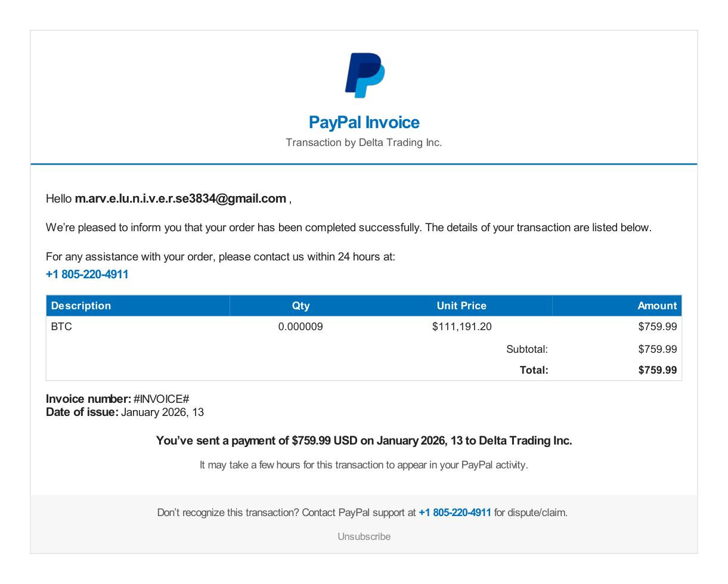Open the PayPal Invoice heading

pos(364,122)
